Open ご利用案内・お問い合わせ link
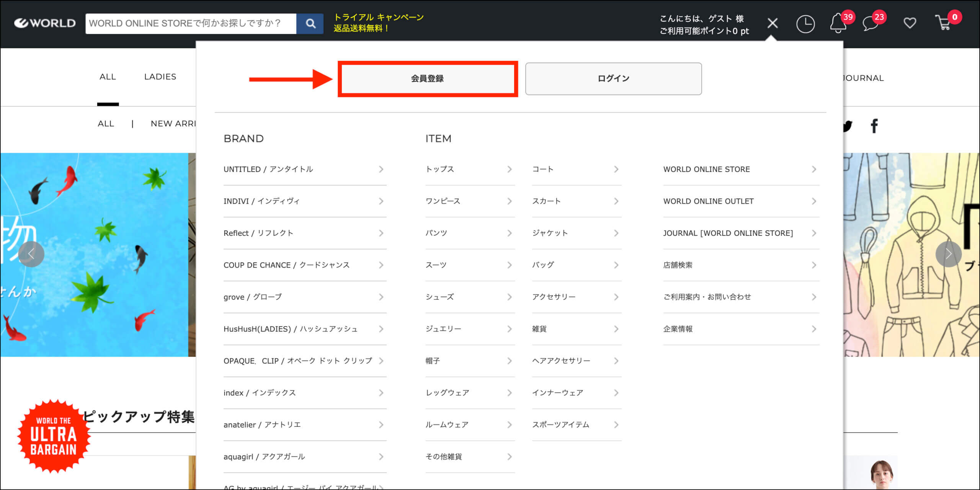 741,297
